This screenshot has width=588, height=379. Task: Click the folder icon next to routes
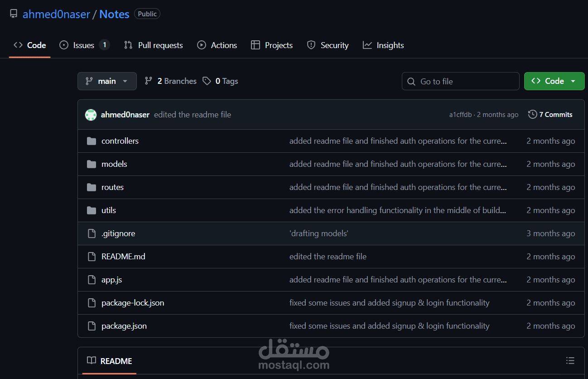coord(92,187)
